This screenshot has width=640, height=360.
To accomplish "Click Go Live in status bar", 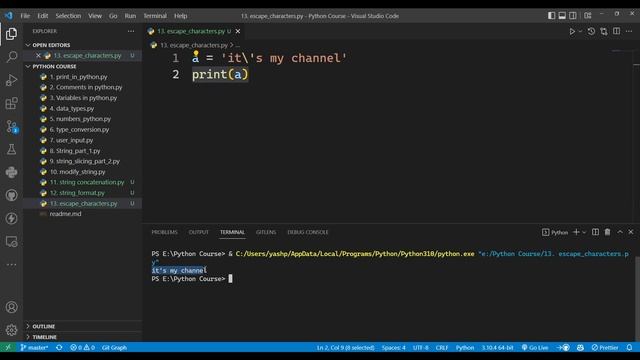I will coord(535,348).
